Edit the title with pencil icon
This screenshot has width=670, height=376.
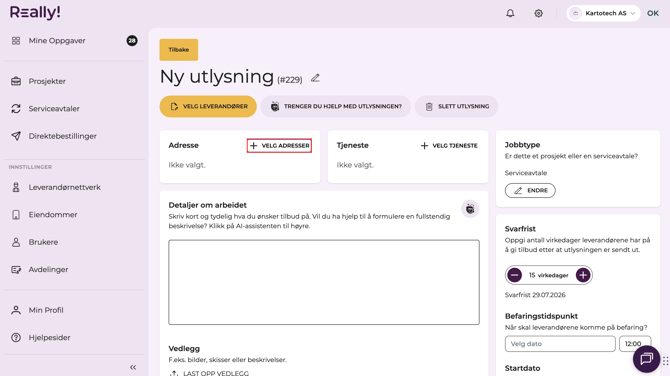315,78
